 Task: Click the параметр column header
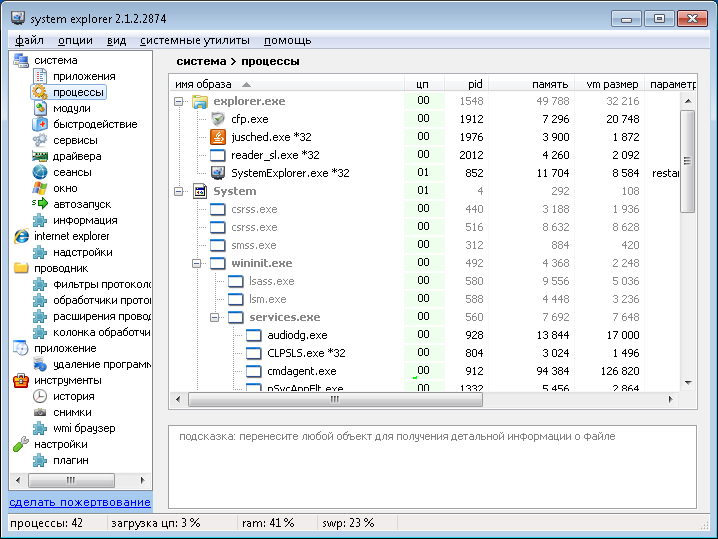tap(670, 84)
